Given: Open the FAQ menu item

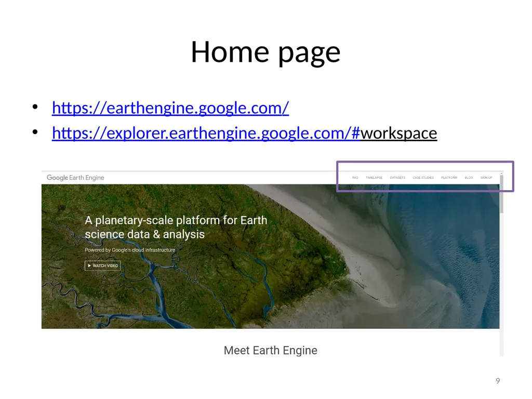Looking at the screenshot, I should click(x=355, y=178).
